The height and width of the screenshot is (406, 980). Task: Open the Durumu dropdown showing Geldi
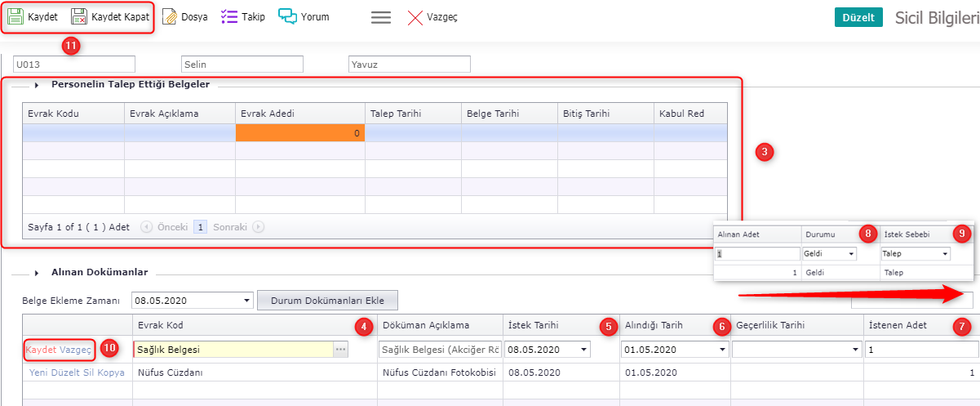851,255
